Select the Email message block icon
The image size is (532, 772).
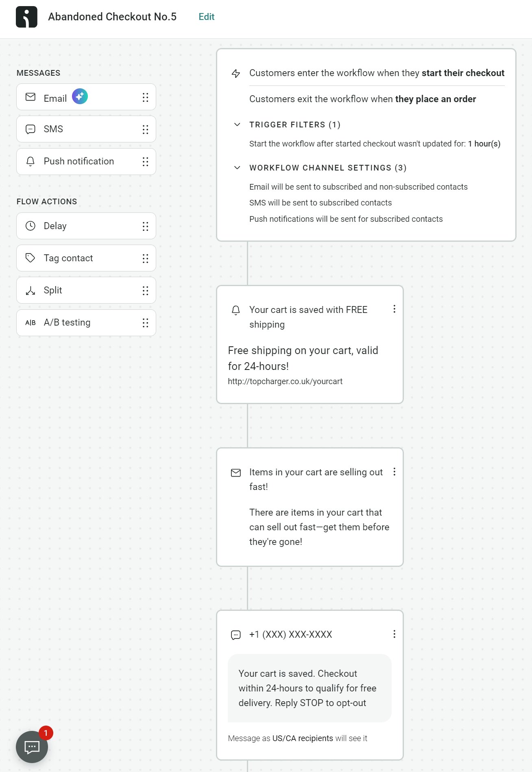[31, 97]
